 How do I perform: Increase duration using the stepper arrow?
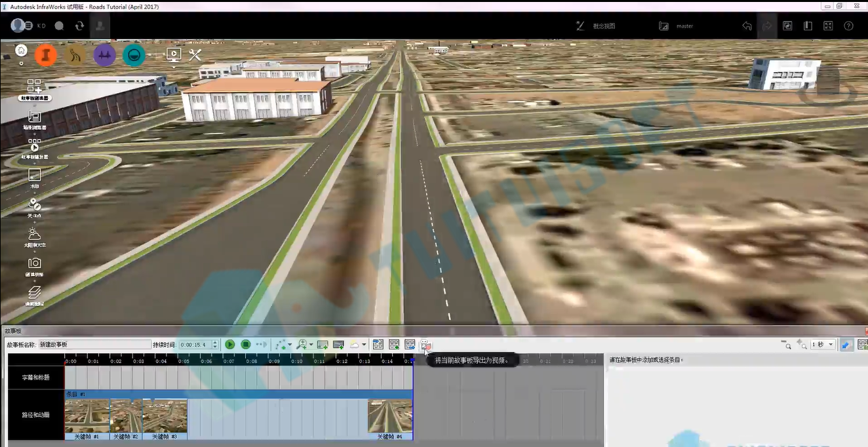click(x=215, y=342)
